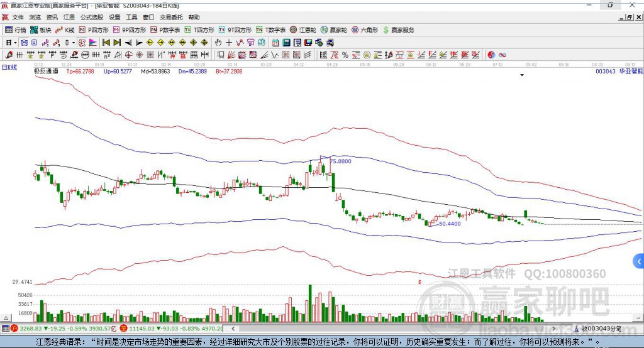Click the 日K线 chart label
Image resolution: width=644 pixels, height=348 pixels.
tap(9, 67)
